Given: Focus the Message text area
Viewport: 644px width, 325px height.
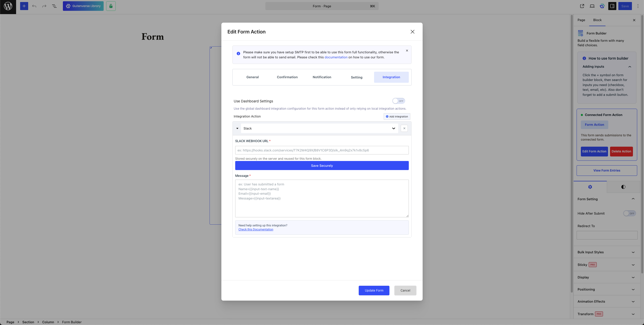Looking at the screenshot, I should [322, 198].
